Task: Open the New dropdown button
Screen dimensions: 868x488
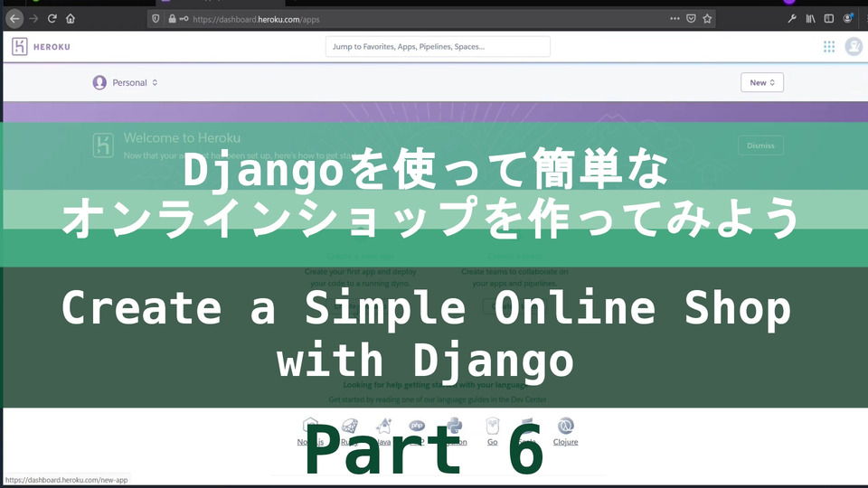Action: tap(761, 82)
